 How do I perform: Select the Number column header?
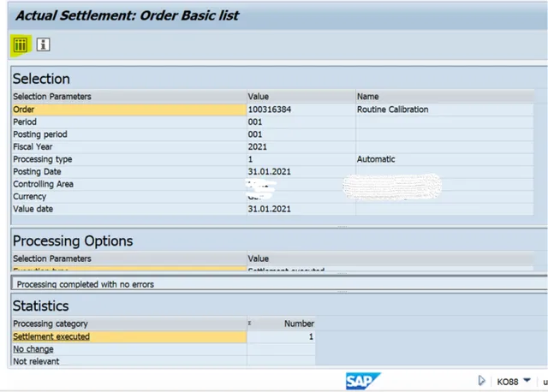click(299, 324)
